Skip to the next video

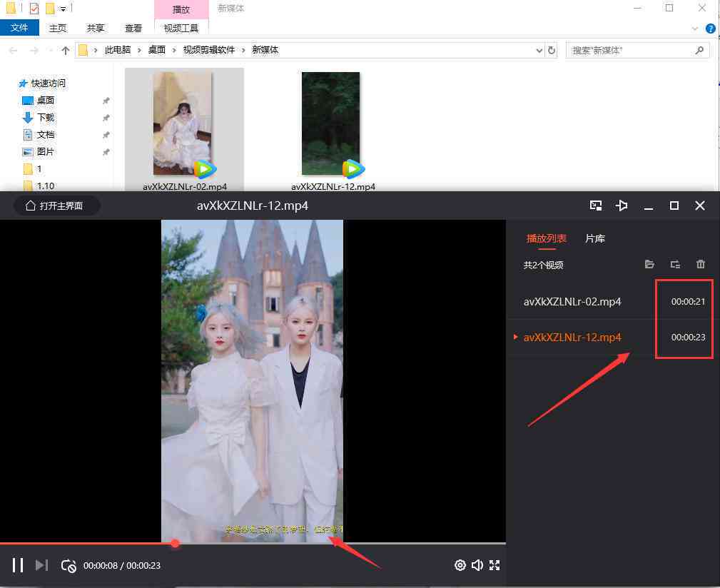[42, 565]
